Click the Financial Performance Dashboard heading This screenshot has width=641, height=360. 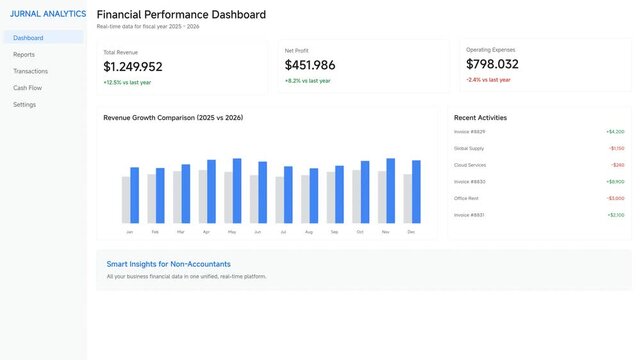[181, 15]
